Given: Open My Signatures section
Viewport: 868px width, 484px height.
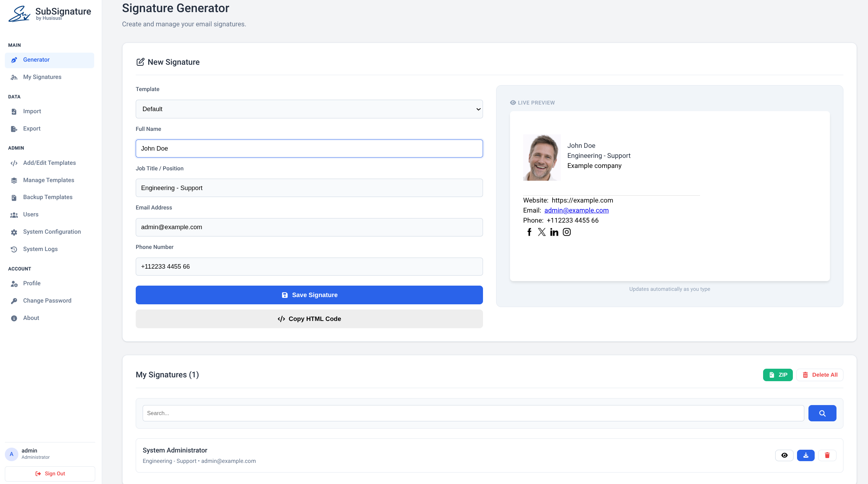Looking at the screenshot, I should pos(42,77).
